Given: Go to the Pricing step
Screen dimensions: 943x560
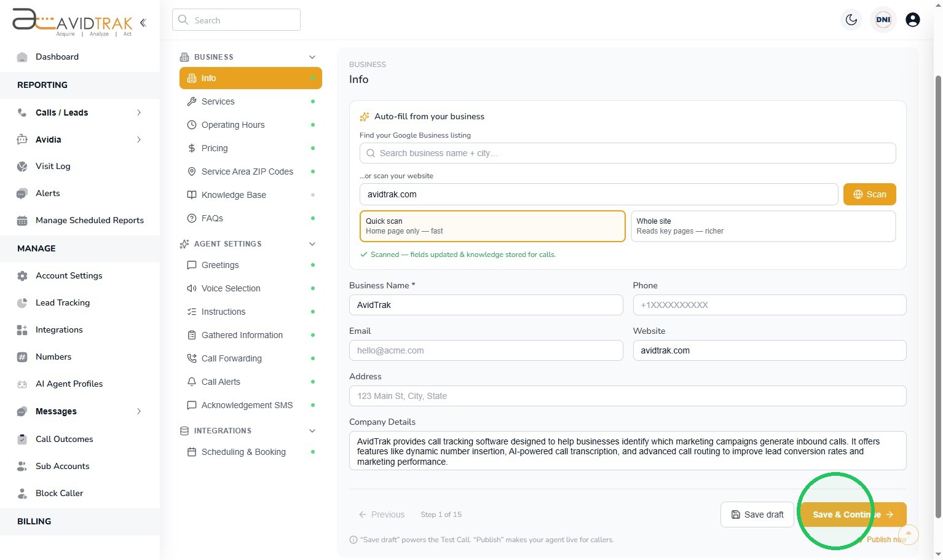Looking at the screenshot, I should (251, 148).
